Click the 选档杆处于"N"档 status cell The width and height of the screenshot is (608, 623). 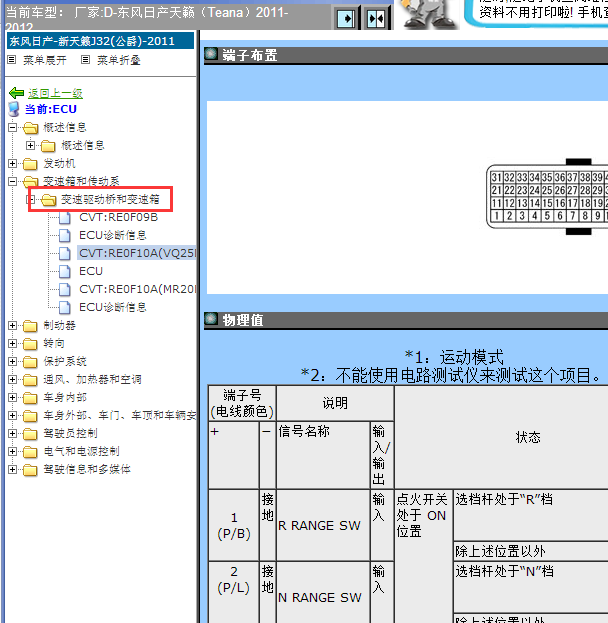pyautogui.click(x=531, y=587)
